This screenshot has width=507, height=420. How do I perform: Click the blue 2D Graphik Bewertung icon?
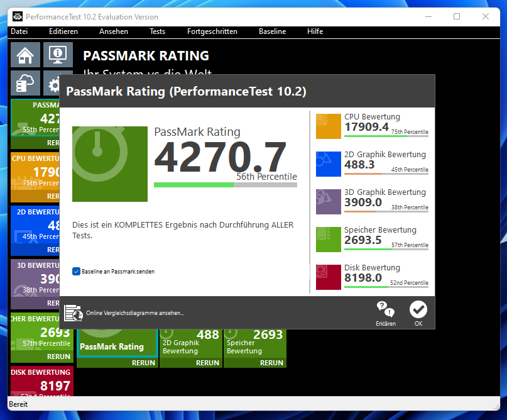(x=327, y=164)
